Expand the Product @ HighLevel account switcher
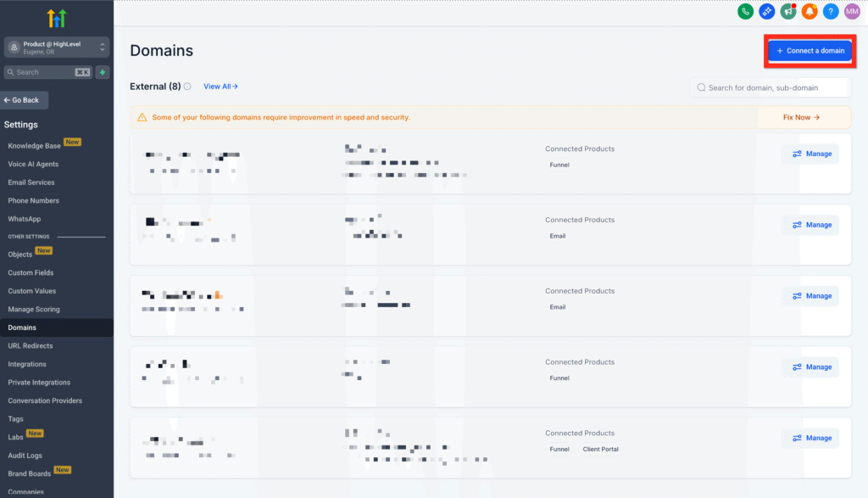 [57, 47]
